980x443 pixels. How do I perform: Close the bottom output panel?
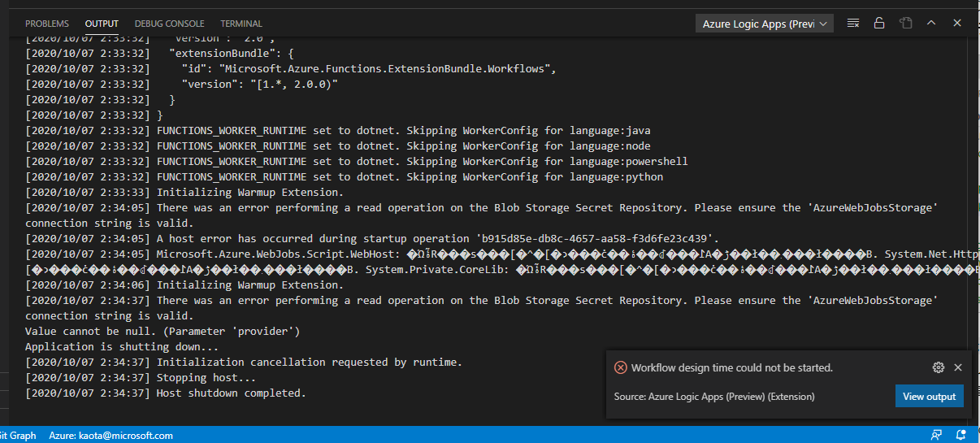(x=957, y=24)
